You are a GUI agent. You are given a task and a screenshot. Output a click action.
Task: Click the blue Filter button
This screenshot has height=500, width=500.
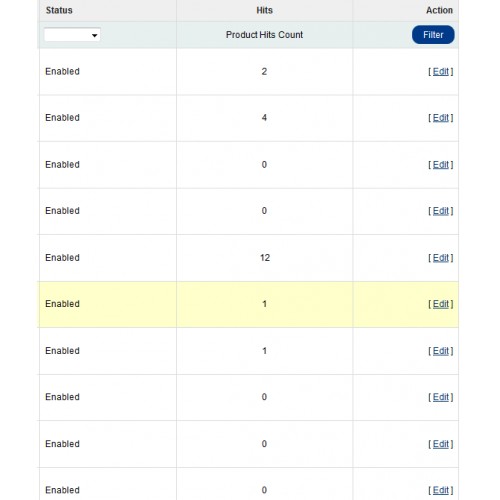tap(433, 35)
